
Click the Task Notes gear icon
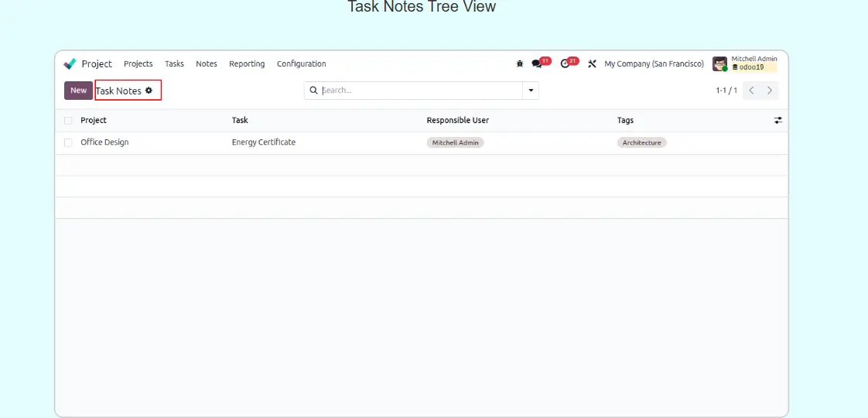tap(149, 91)
